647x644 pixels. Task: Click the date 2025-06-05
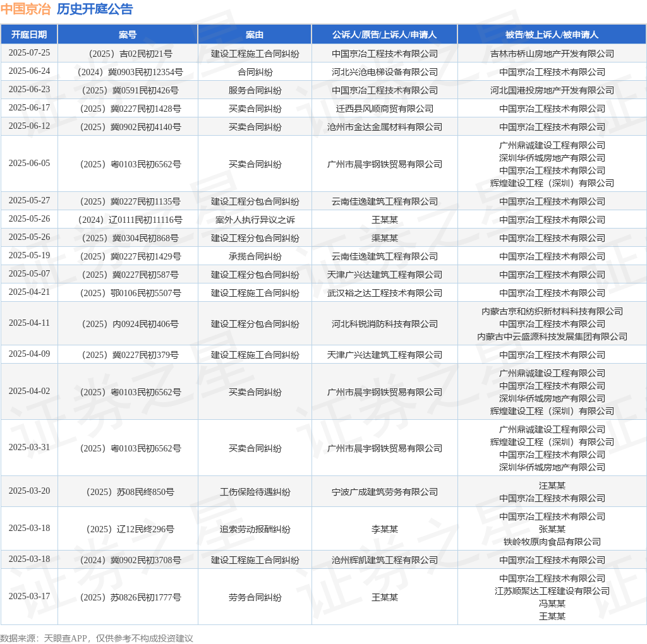[29, 164]
